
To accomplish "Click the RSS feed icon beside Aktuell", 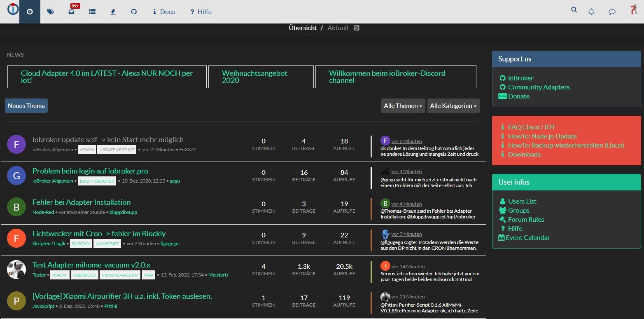I will [357, 28].
